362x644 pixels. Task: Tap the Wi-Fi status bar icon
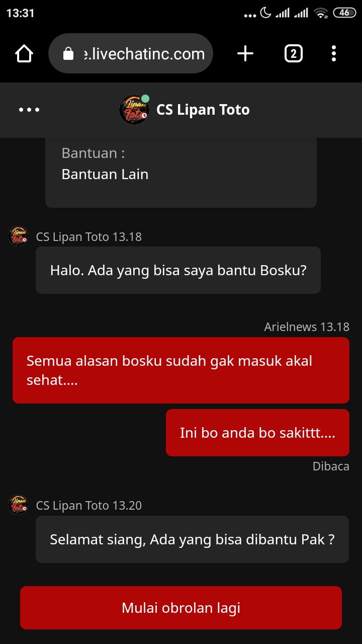tap(321, 13)
